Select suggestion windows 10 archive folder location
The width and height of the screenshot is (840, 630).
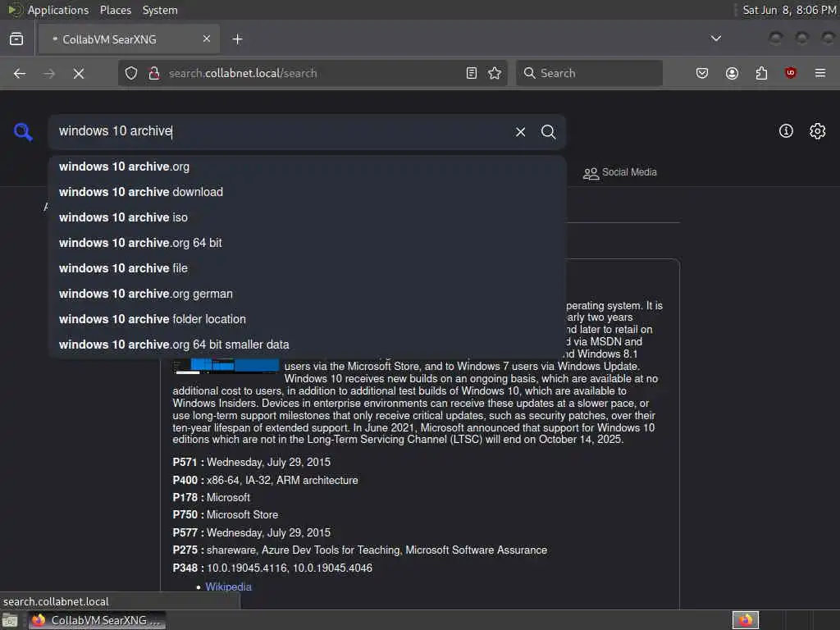[x=307, y=319]
